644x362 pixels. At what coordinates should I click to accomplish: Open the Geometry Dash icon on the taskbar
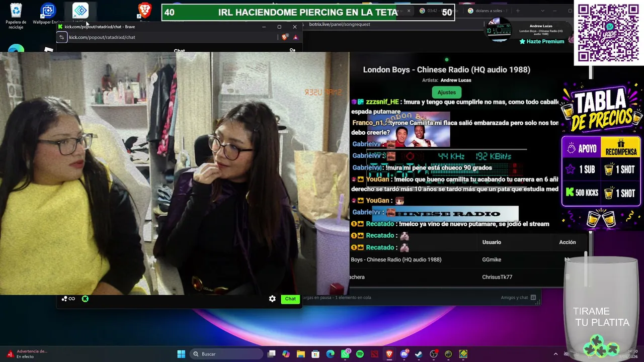[x=463, y=354]
